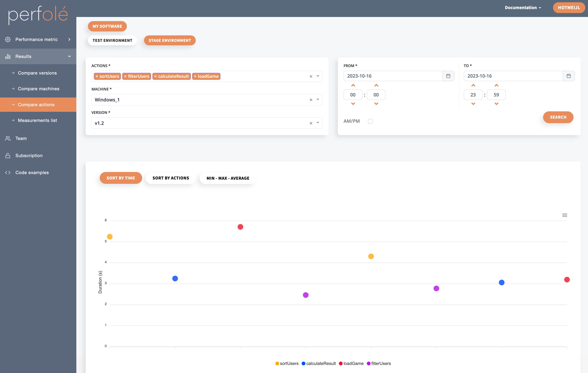Screen dimensions: 588x373
Task: Open the HOTMEIJL user button
Action: [x=569, y=8]
